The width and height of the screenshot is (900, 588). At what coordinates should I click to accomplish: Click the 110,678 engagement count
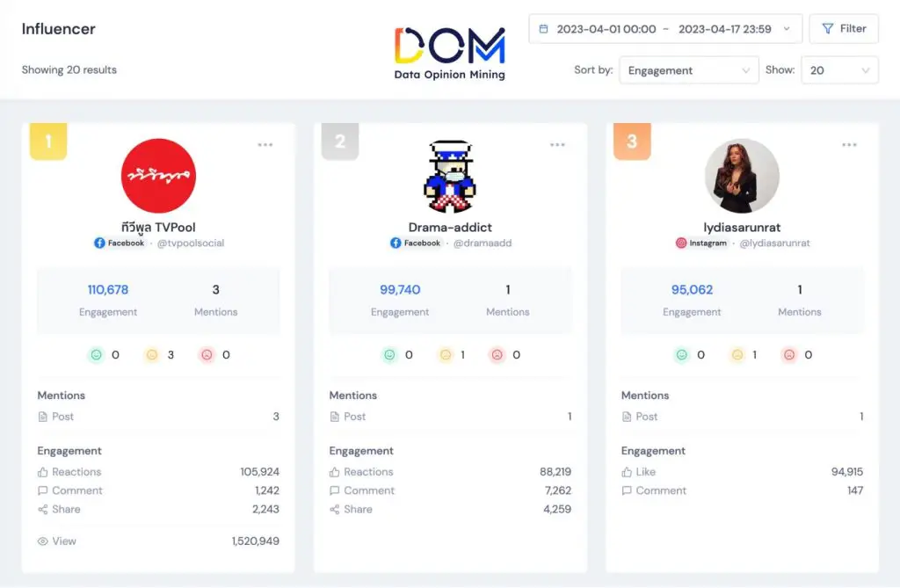point(108,289)
